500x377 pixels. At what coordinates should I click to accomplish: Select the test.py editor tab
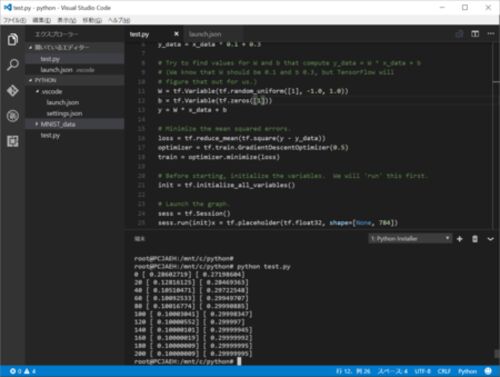[139, 34]
